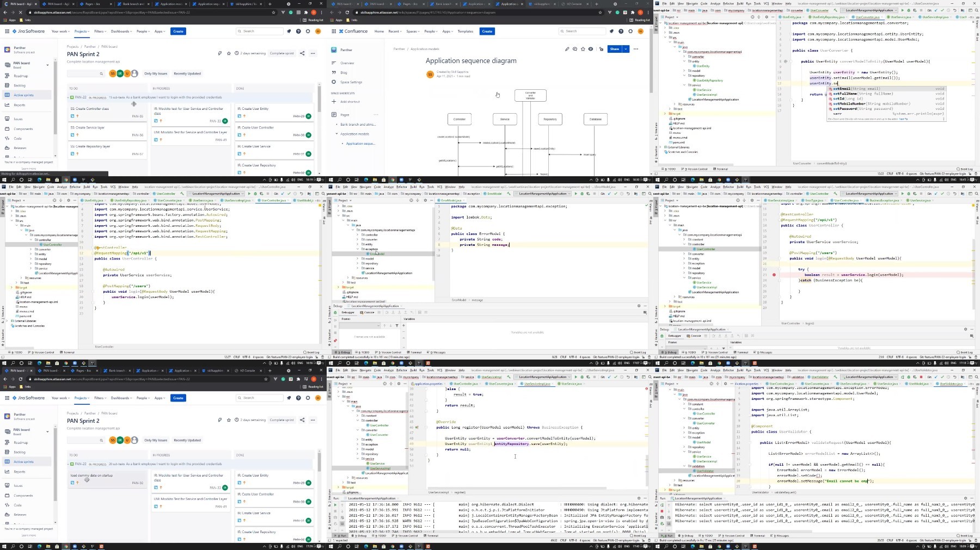Open more actions ellipsis on Confluence page
Image resolution: width=980 pixels, height=550 pixels.
click(636, 49)
